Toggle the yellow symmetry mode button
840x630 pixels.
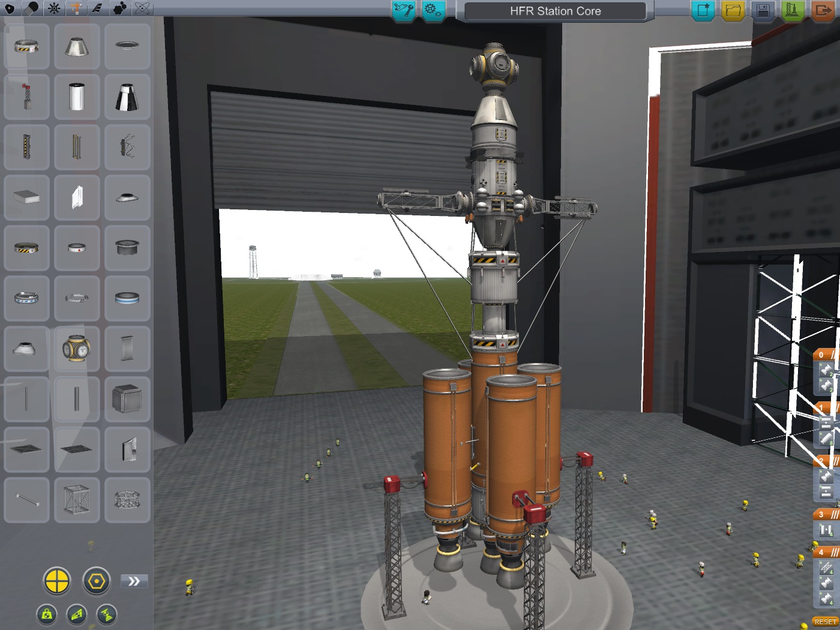pyautogui.click(x=57, y=581)
